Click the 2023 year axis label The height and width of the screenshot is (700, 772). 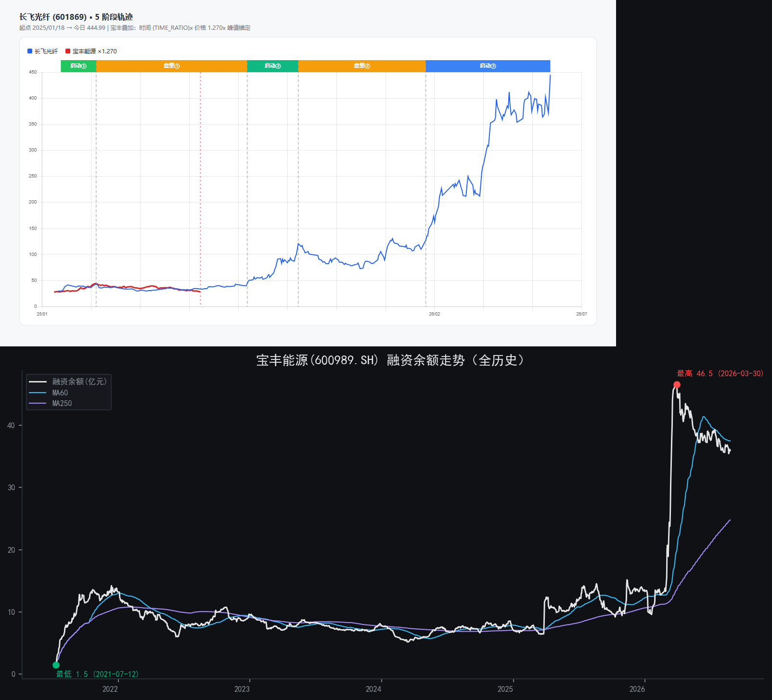click(x=242, y=689)
